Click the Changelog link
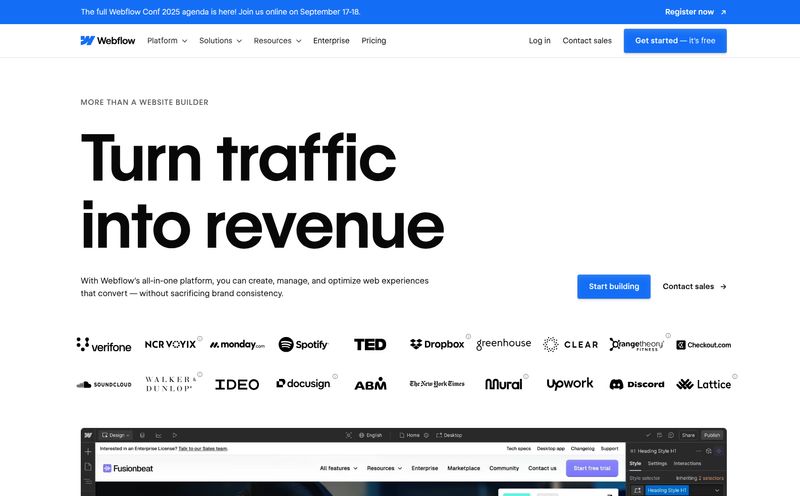800x496 pixels. (x=583, y=449)
